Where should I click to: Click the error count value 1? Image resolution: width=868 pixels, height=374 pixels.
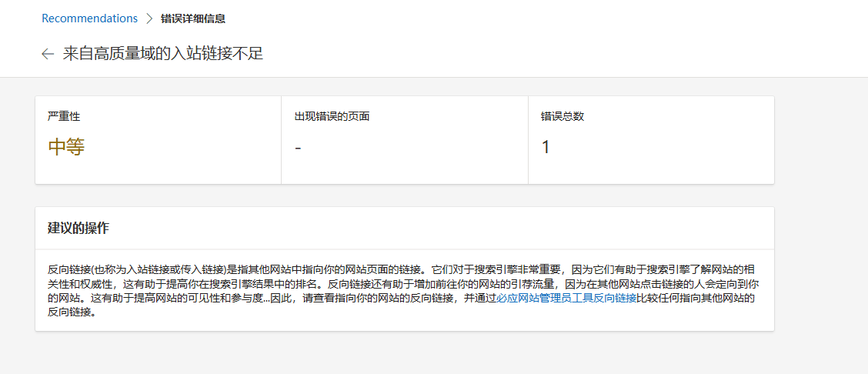click(546, 147)
